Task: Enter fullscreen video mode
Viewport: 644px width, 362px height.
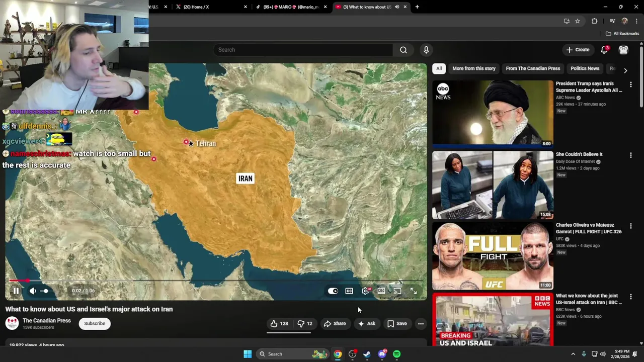Action: pyautogui.click(x=414, y=291)
